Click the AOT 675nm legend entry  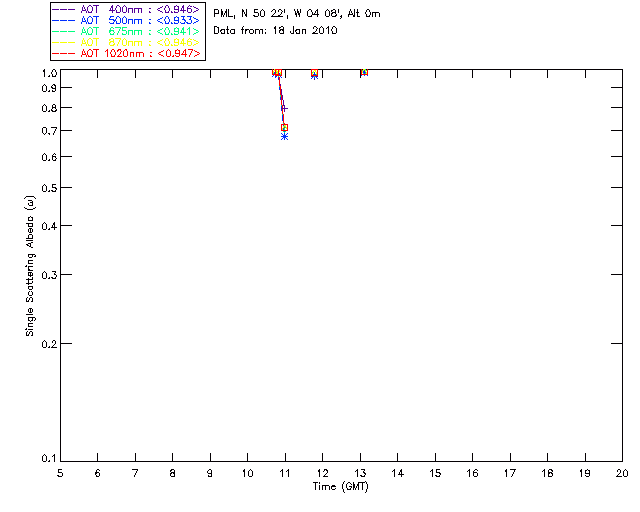tap(126, 31)
